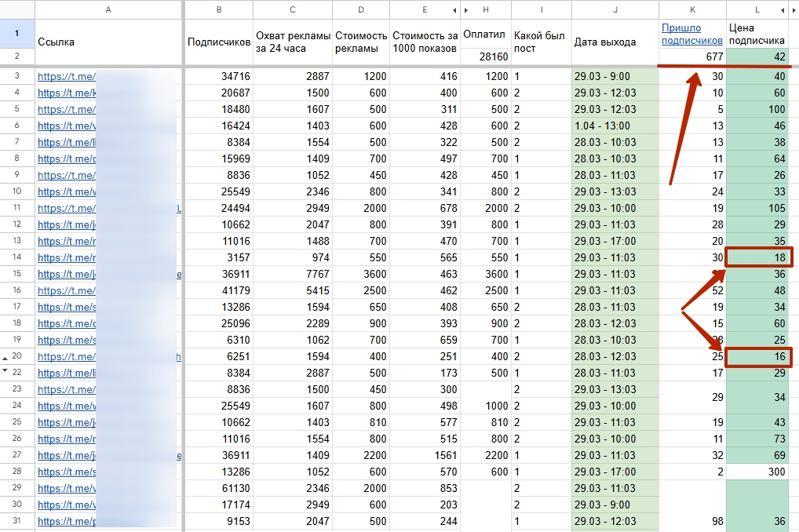The width and height of the screenshot is (799, 532).
Task: Click the Оплатил total cell 28160
Action: [x=486, y=56]
